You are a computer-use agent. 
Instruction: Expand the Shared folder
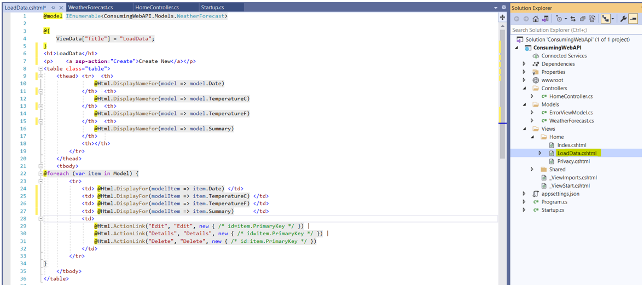532,169
